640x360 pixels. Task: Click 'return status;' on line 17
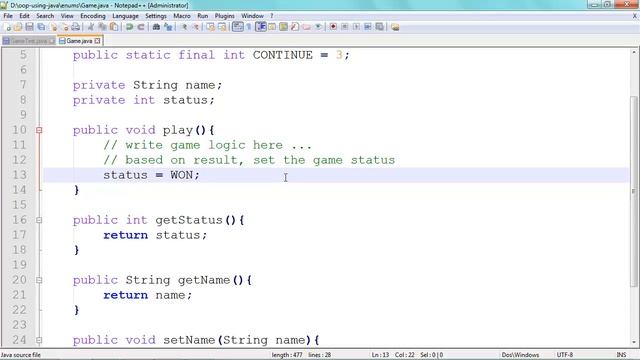(155, 235)
